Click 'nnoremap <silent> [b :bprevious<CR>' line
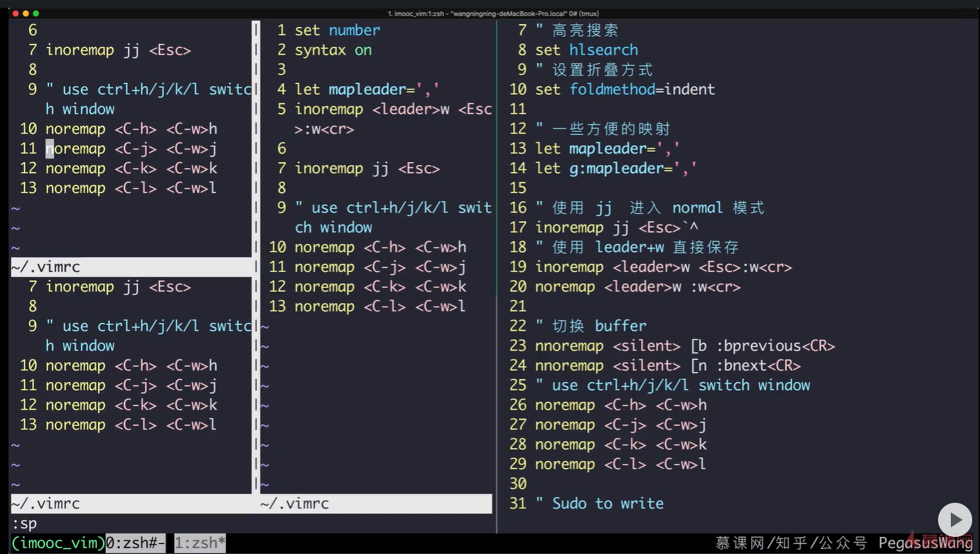Screen dimensions: 980x554 685,346
